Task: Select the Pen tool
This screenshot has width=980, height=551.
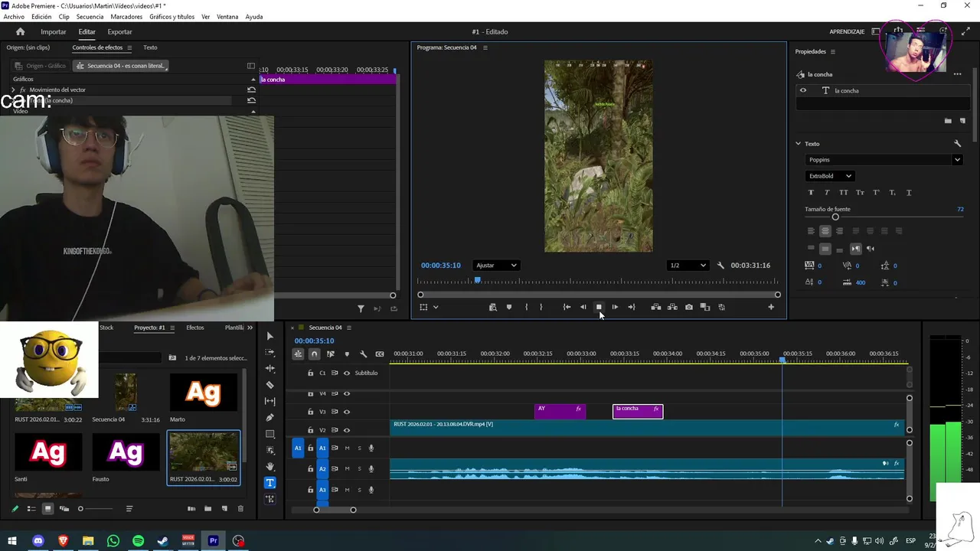Action: [269, 418]
